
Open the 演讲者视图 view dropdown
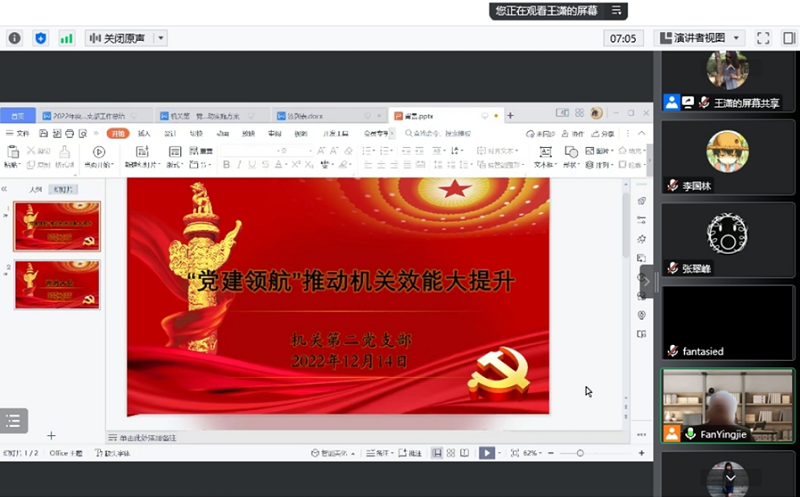click(x=699, y=38)
